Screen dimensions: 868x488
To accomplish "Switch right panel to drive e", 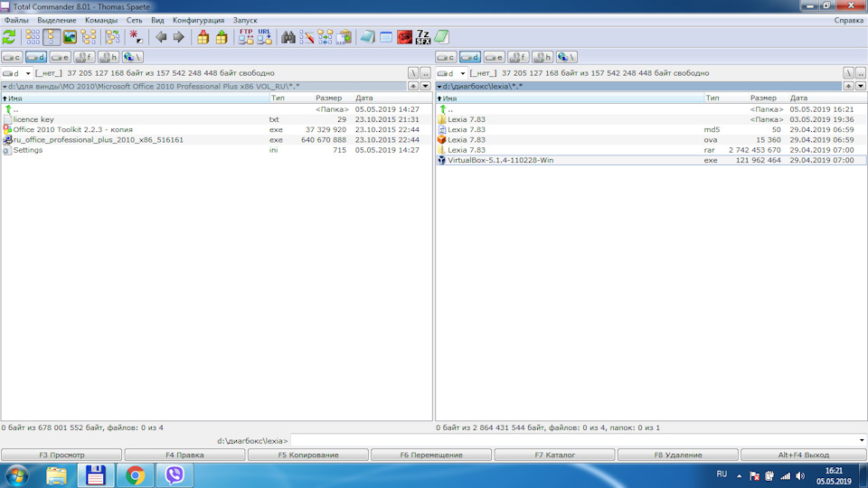I will [495, 57].
